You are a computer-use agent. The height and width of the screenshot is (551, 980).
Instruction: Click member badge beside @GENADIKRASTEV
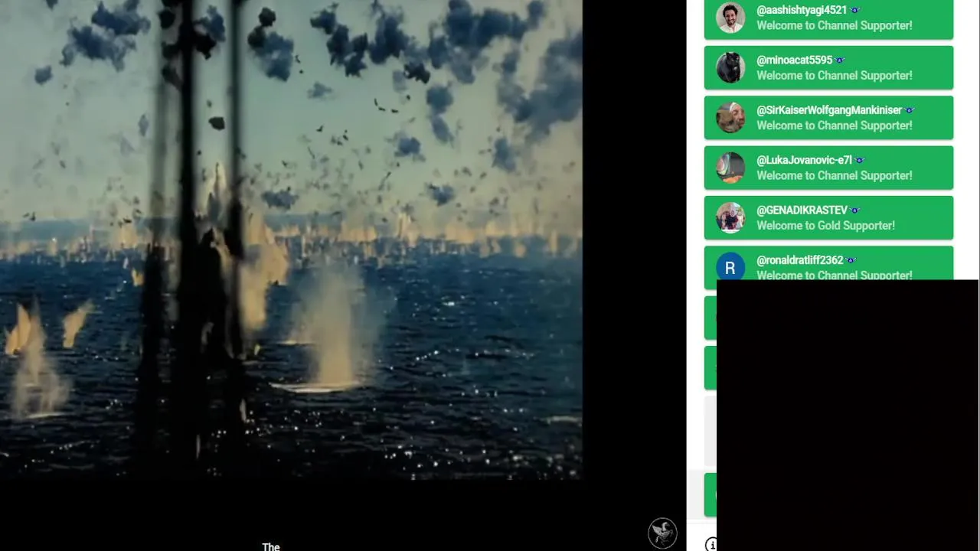click(855, 210)
